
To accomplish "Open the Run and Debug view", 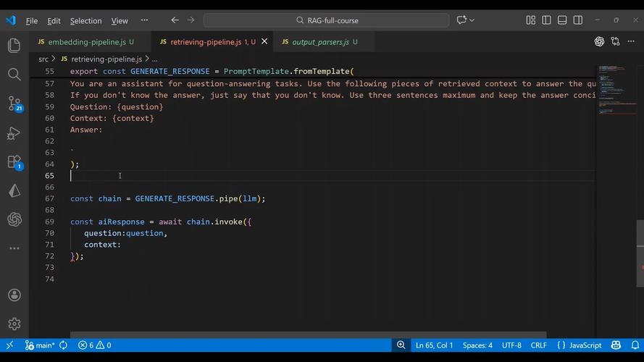I will pyautogui.click(x=14, y=133).
